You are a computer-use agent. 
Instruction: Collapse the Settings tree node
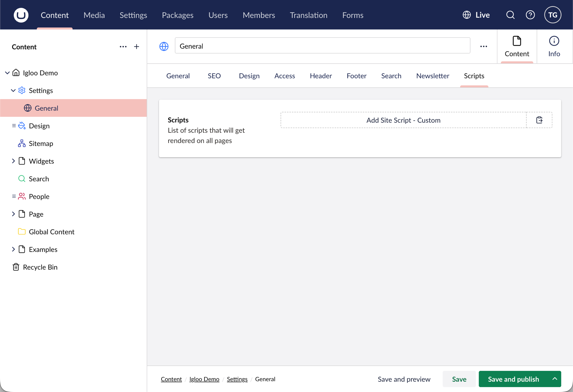13,90
